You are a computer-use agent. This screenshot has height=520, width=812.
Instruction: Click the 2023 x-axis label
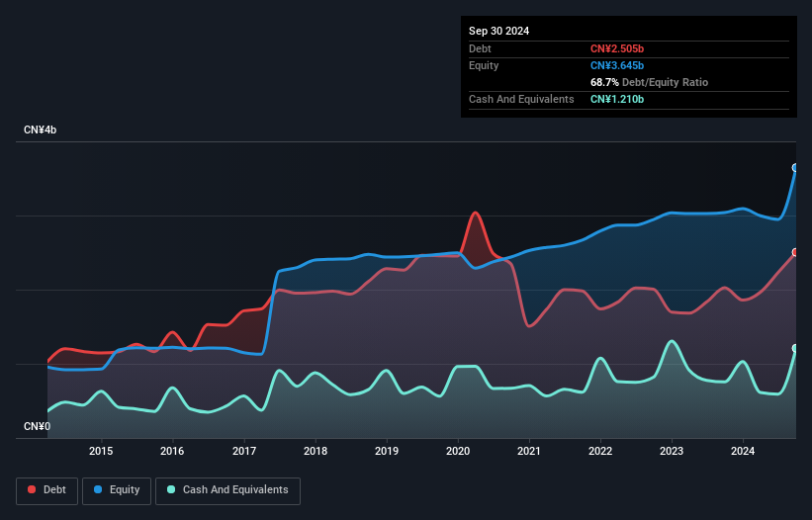pos(672,451)
